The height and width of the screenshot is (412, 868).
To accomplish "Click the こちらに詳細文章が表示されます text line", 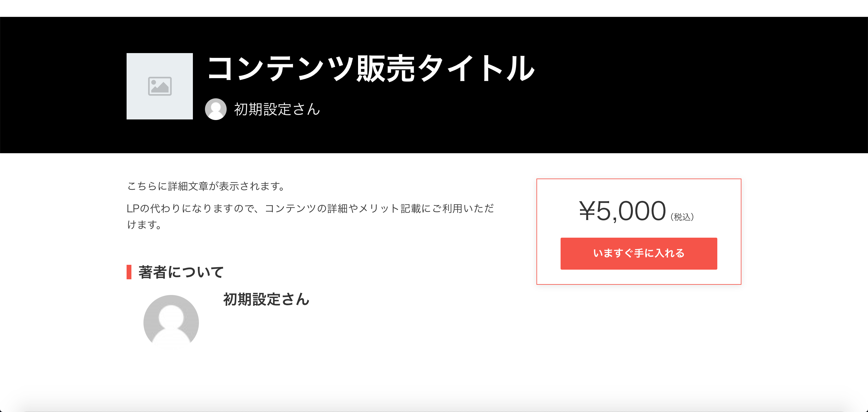I will click(x=206, y=186).
